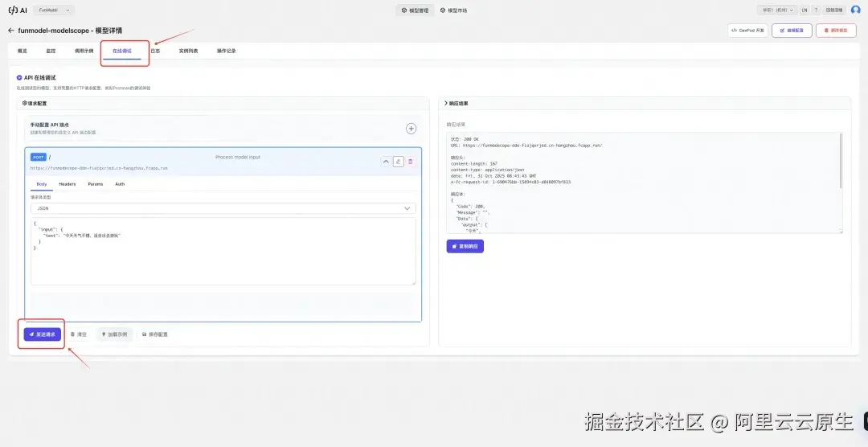This screenshot has width=868, height=447.
Task: Open the FunModel workspace dropdown
Action: click(54, 10)
